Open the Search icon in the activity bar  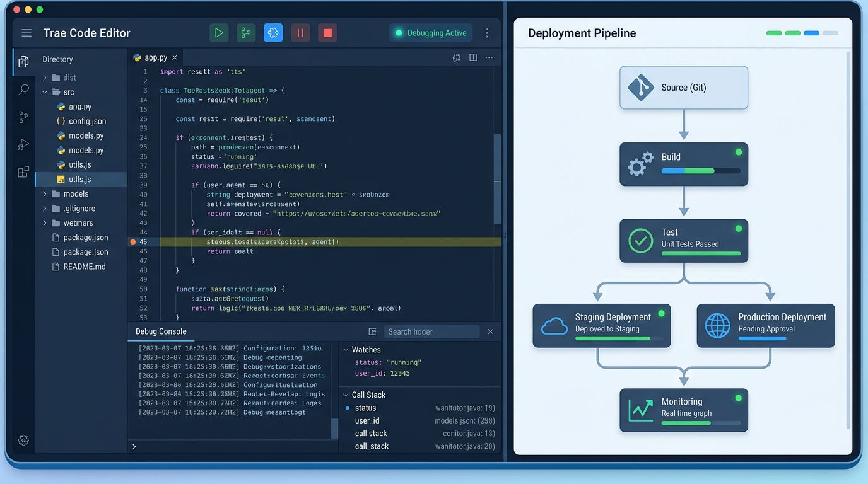(23, 89)
